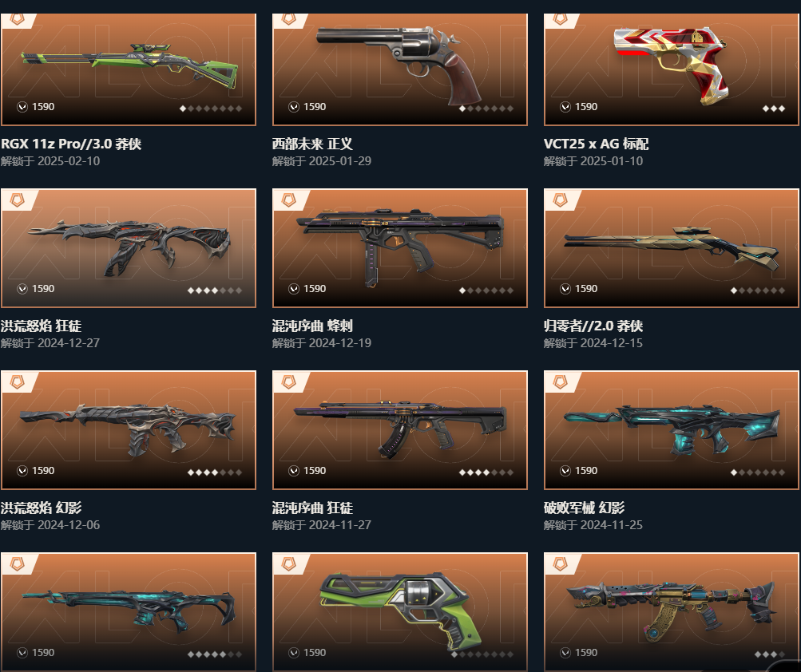The width and height of the screenshot is (801, 672).
Task: Open the 归零者//2.0 莽侠 title link
Action: tap(593, 326)
